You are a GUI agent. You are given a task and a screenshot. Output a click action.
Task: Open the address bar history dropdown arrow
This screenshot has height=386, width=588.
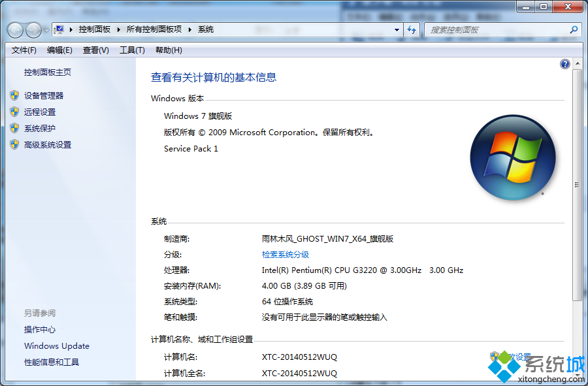pos(397,30)
